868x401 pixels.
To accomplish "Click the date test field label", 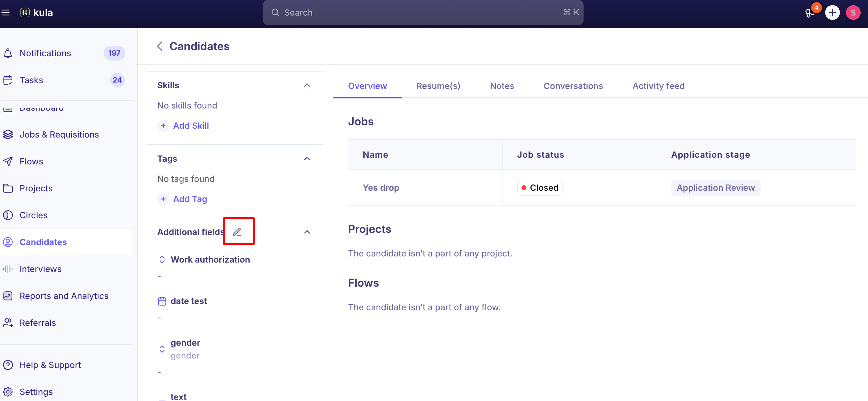I will tap(189, 301).
